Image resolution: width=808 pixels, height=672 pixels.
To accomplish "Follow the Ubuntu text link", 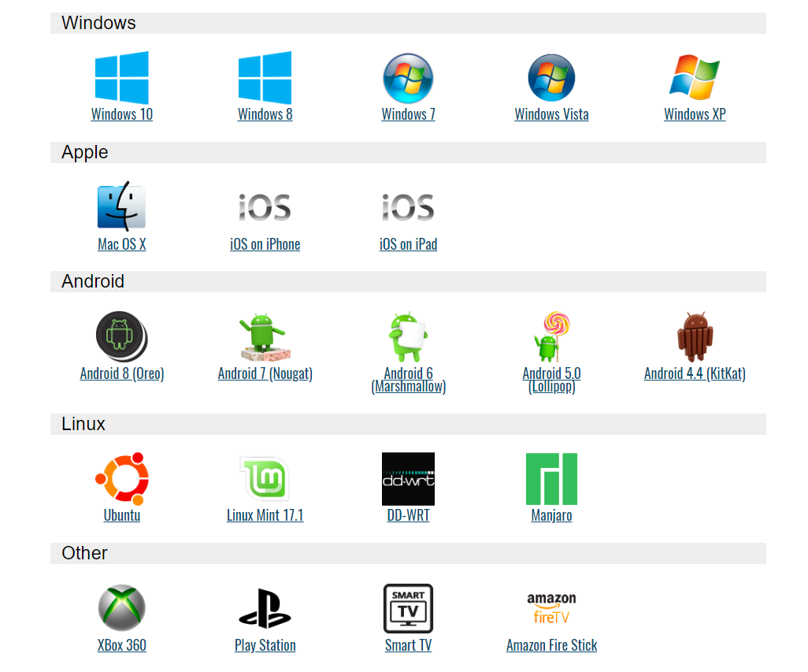I will (x=121, y=514).
